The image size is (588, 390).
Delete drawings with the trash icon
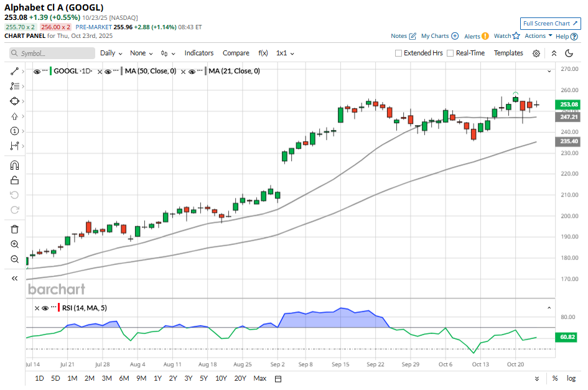point(14,229)
